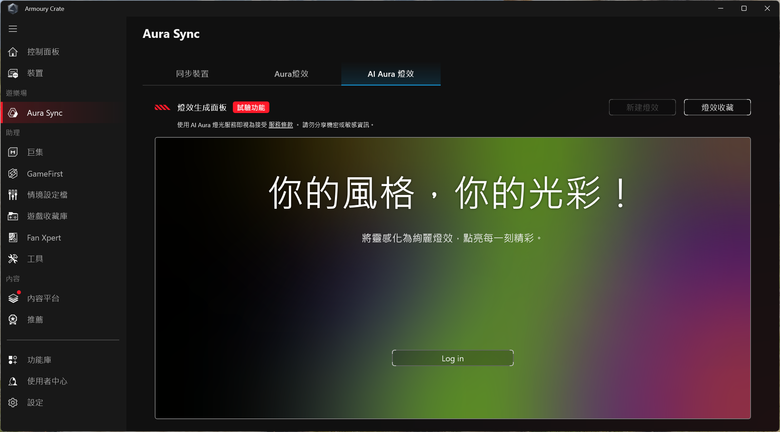Minimize the Armoury Crate window
This screenshot has width=780, height=432.
point(721,8)
